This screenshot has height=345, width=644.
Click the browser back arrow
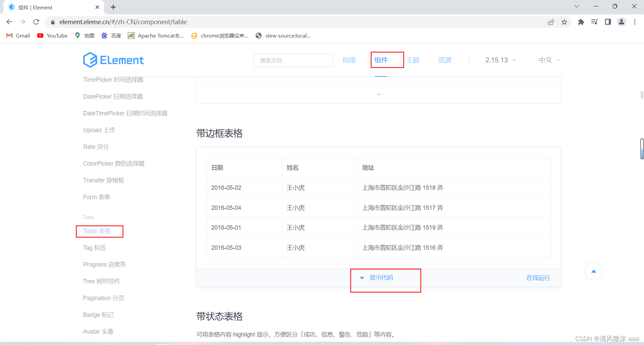click(9, 22)
